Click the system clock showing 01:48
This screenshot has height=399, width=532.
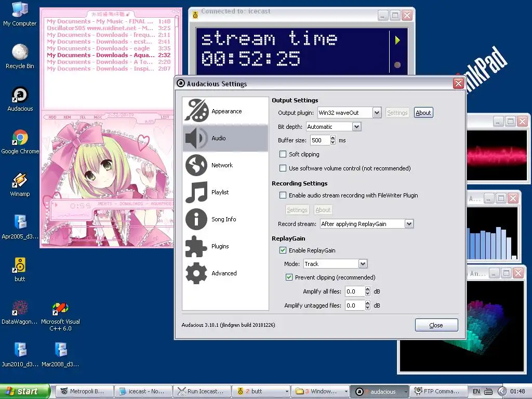(x=517, y=392)
